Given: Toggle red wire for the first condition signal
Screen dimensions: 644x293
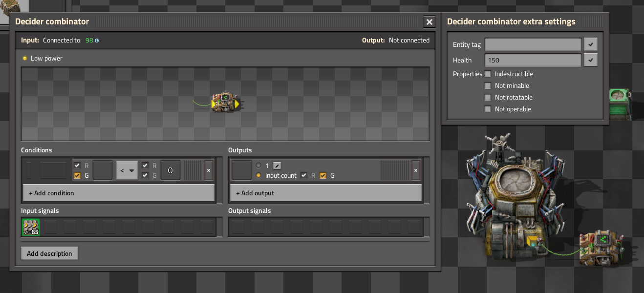Looking at the screenshot, I should coord(77,166).
